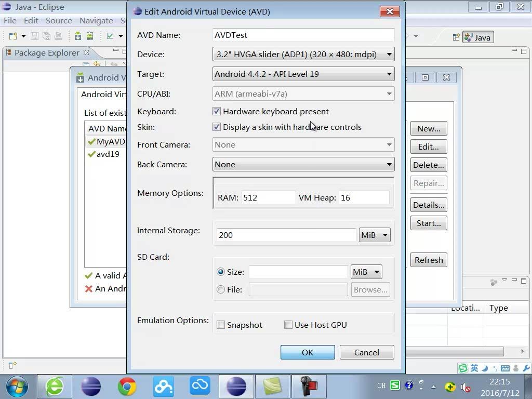Click Refresh in AVD Manager window

429,260
